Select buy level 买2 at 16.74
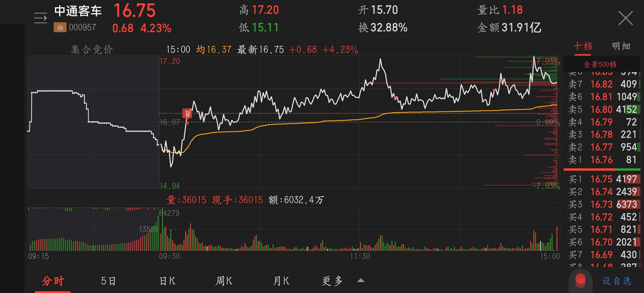Screen dimensions: 644x293 602,192
